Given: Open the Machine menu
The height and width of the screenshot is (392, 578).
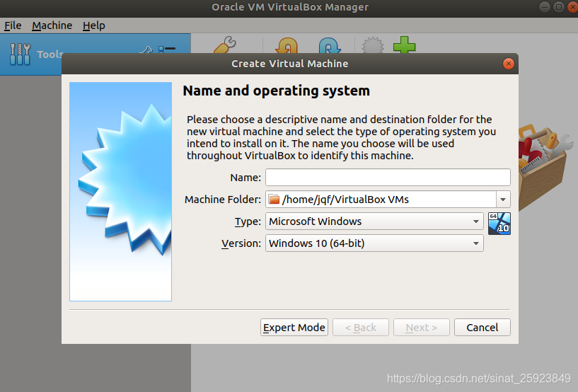Looking at the screenshot, I should pyautogui.click(x=52, y=25).
